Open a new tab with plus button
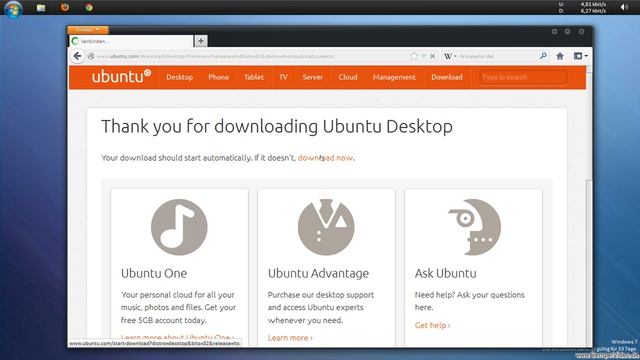The image size is (640, 360). [x=200, y=41]
